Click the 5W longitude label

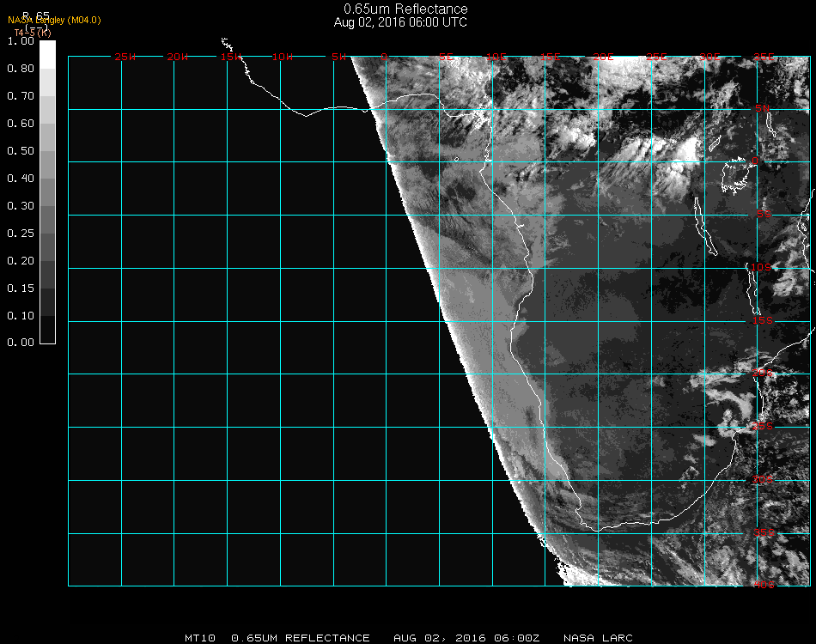click(x=338, y=57)
